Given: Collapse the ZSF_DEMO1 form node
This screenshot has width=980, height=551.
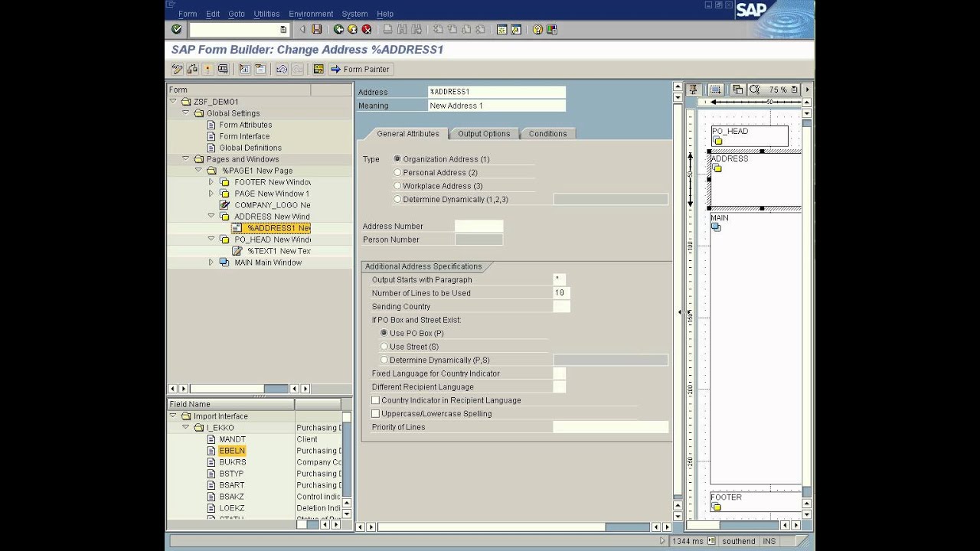Looking at the screenshot, I should (x=173, y=101).
